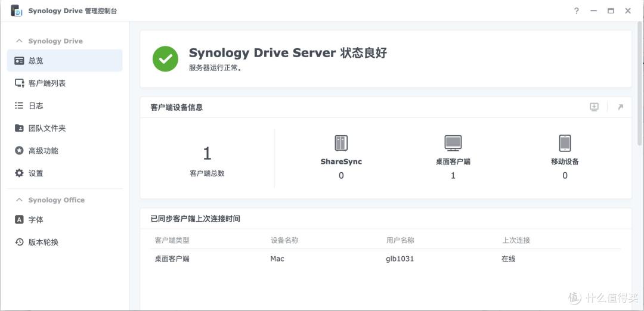Click the 客户端总数 count number 1
The image size is (644, 311).
coord(207,154)
